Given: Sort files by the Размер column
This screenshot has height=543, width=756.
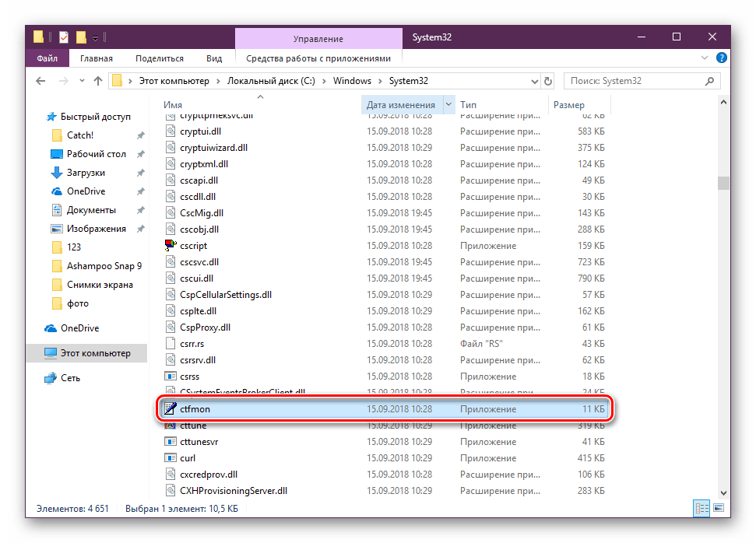Looking at the screenshot, I should pyautogui.click(x=568, y=104).
